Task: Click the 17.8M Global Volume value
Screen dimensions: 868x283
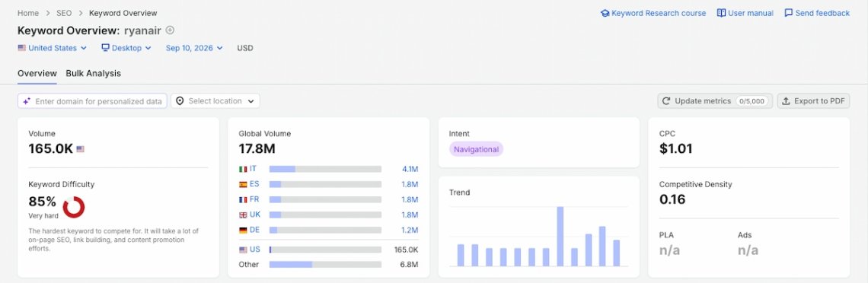Action: 257,148
